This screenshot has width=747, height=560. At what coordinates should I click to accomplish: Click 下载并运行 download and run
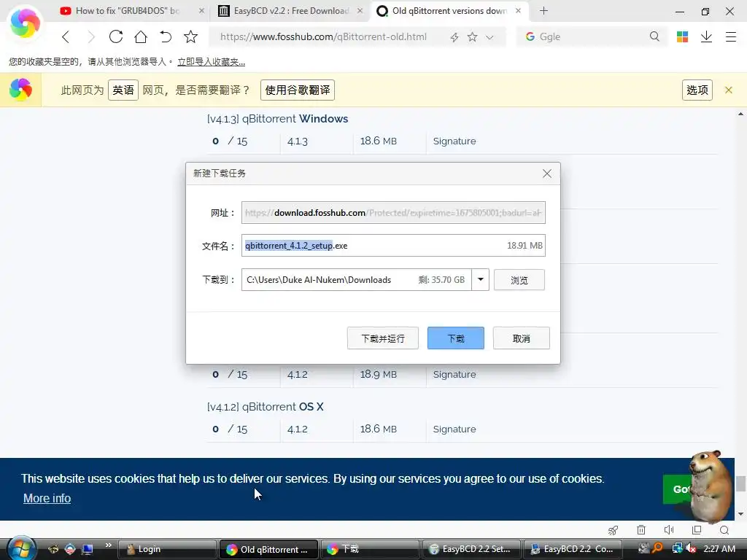[382, 338]
